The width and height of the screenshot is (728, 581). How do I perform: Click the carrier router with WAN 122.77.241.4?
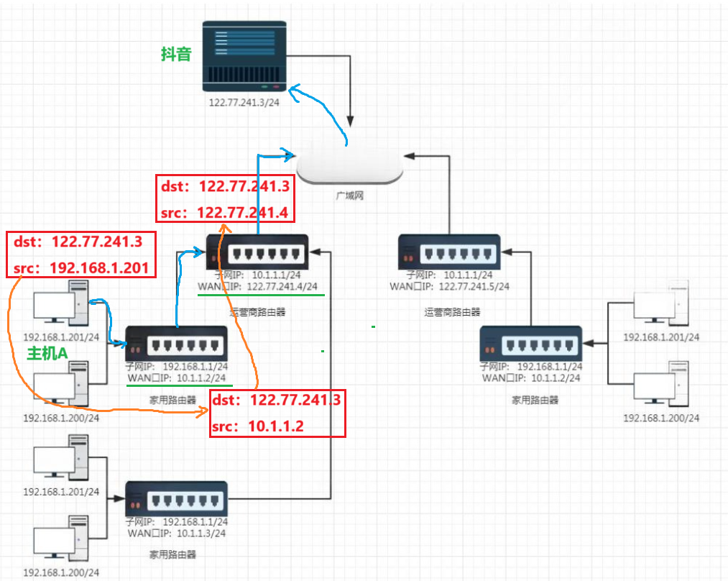pyautogui.click(x=257, y=252)
